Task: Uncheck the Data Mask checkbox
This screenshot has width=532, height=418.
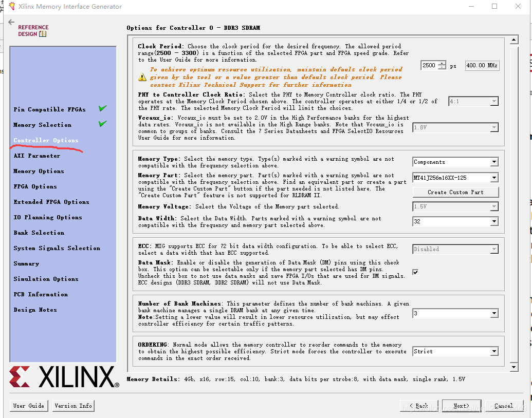Action: click(x=415, y=272)
